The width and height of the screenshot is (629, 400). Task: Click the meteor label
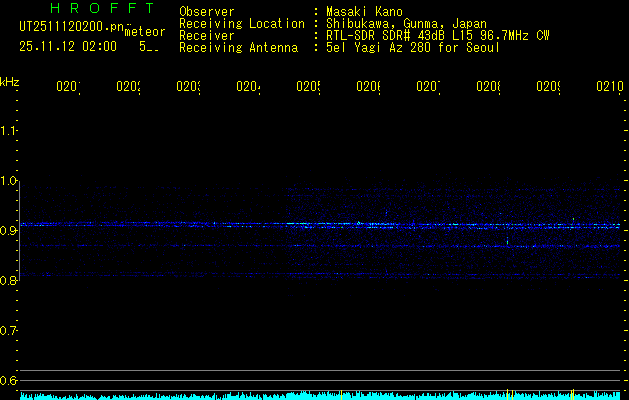coord(145,32)
